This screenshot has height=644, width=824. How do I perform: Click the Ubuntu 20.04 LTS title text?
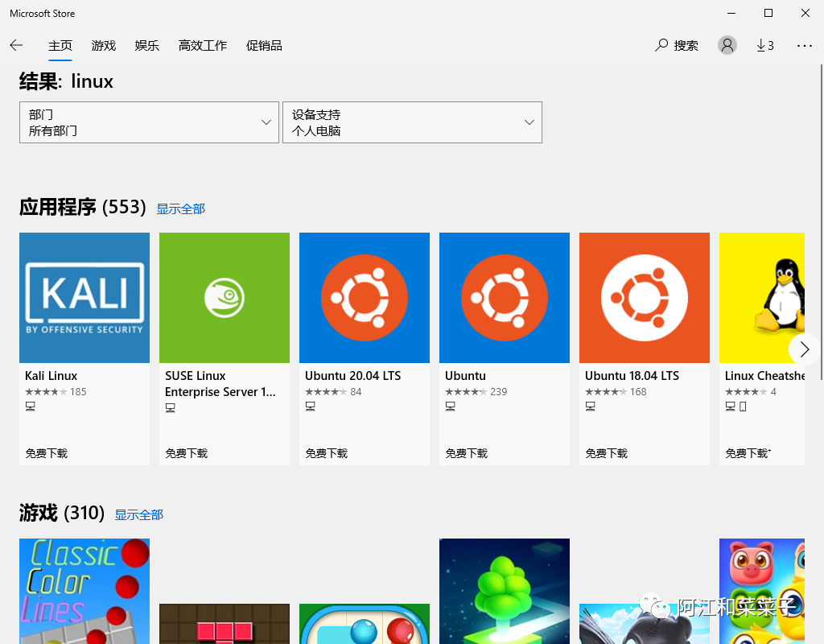[x=353, y=376]
